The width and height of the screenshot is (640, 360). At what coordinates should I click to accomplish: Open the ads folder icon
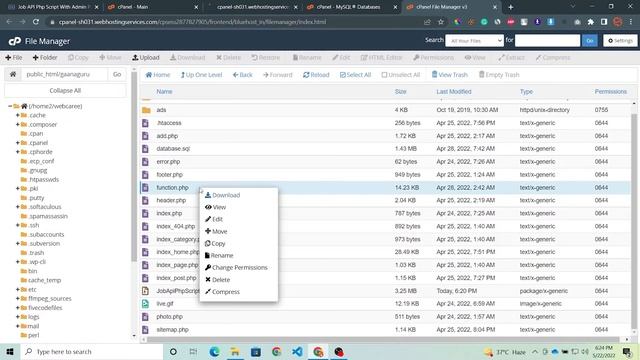pyautogui.click(x=146, y=110)
